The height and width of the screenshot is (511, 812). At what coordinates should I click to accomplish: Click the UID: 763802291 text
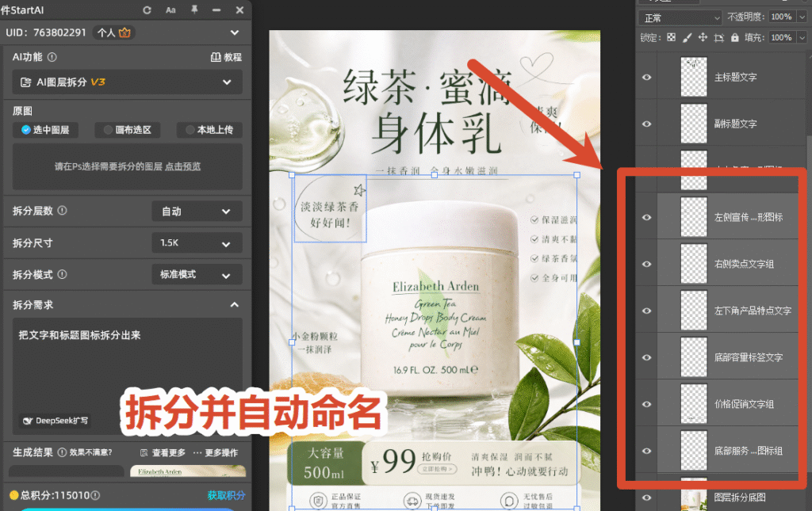pyautogui.click(x=46, y=32)
